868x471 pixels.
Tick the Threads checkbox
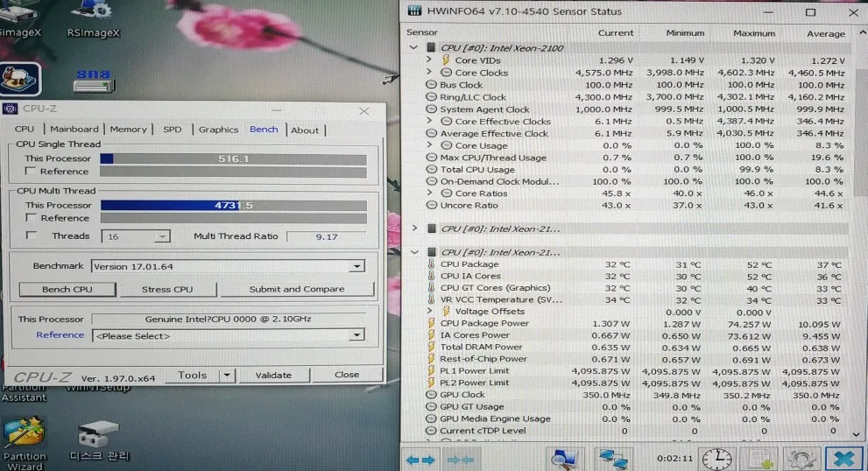tap(32, 235)
